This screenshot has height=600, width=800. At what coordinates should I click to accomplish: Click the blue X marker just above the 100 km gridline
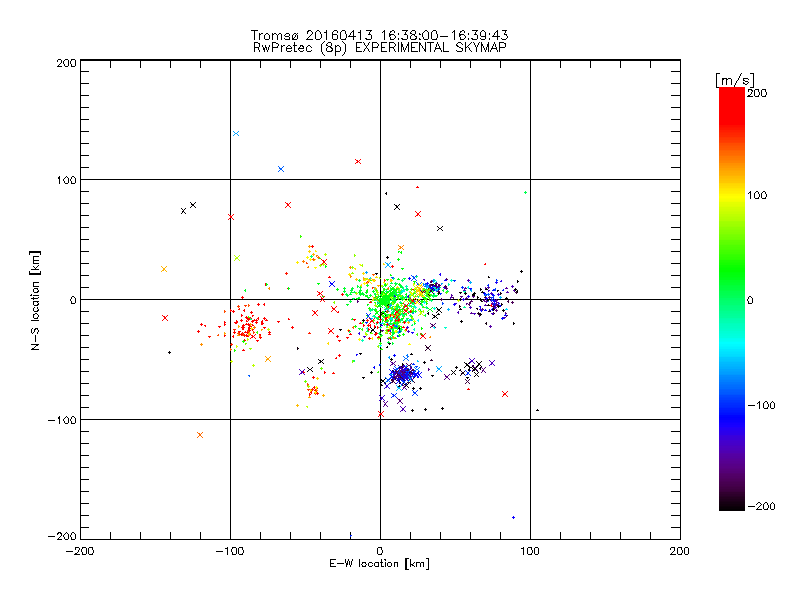point(281,169)
